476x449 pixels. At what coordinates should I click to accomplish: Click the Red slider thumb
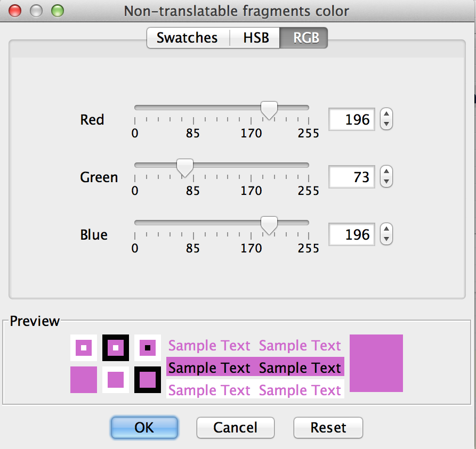pos(269,110)
